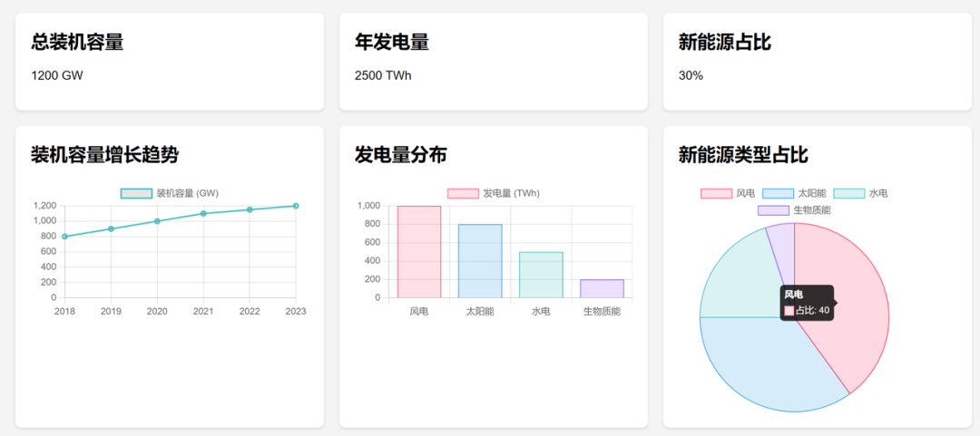Click the 装机容量增长趋势 heading
The width and height of the screenshot is (980, 436).
(105, 155)
